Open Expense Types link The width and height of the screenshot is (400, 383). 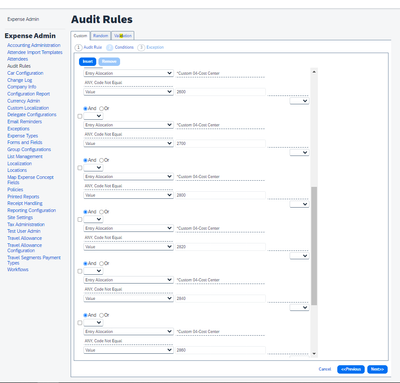coord(23,136)
